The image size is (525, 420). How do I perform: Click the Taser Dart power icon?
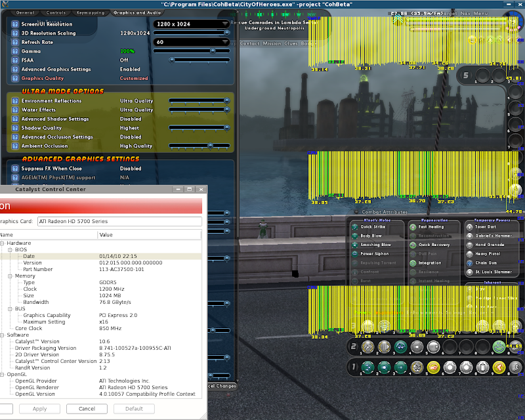(469, 226)
